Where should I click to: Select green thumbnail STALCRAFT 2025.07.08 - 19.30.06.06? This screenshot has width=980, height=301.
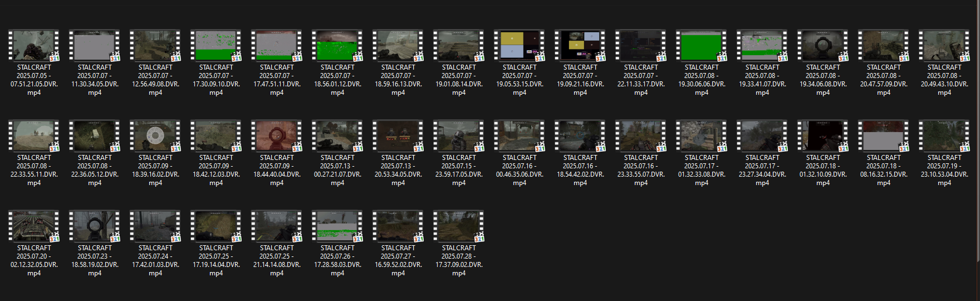point(702,45)
